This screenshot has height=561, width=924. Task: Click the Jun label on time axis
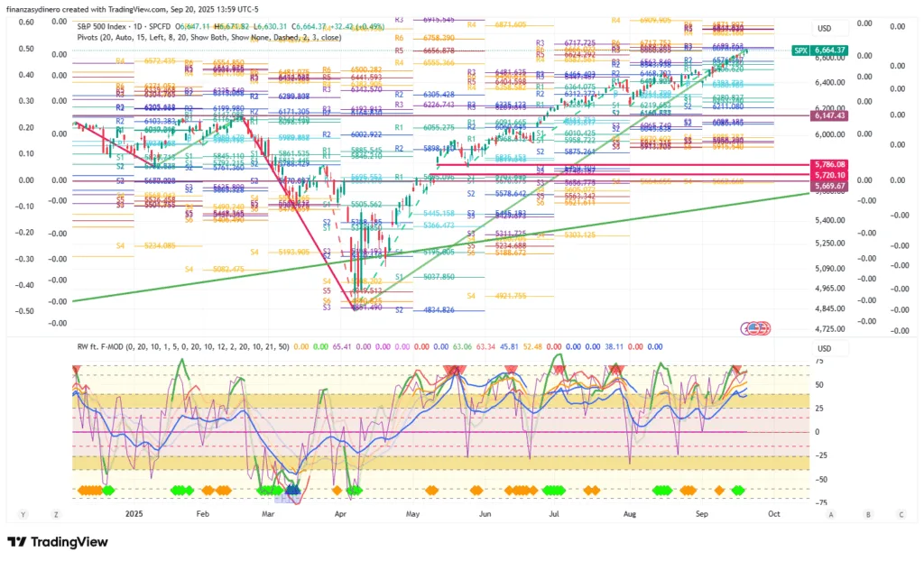[485, 514]
